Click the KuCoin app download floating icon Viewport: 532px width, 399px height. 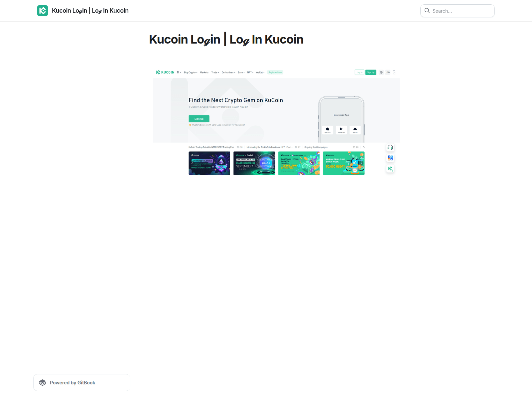[390, 169]
